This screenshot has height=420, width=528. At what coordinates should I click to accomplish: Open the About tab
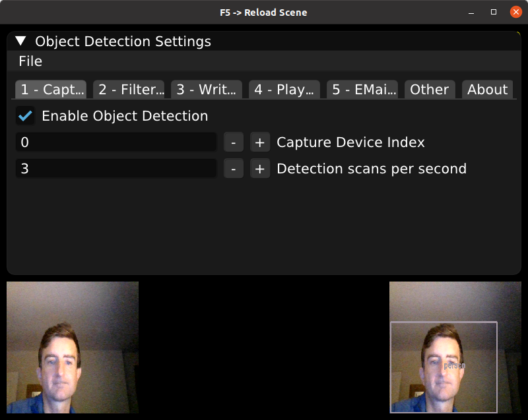(487, 89)
